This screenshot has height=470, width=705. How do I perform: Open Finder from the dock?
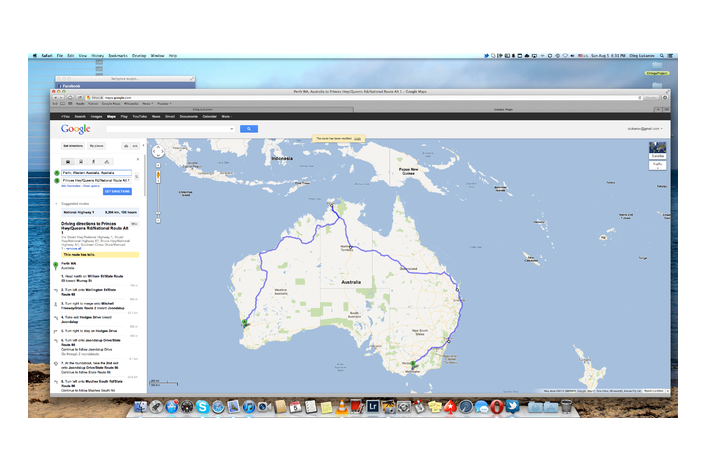point(141,407)
